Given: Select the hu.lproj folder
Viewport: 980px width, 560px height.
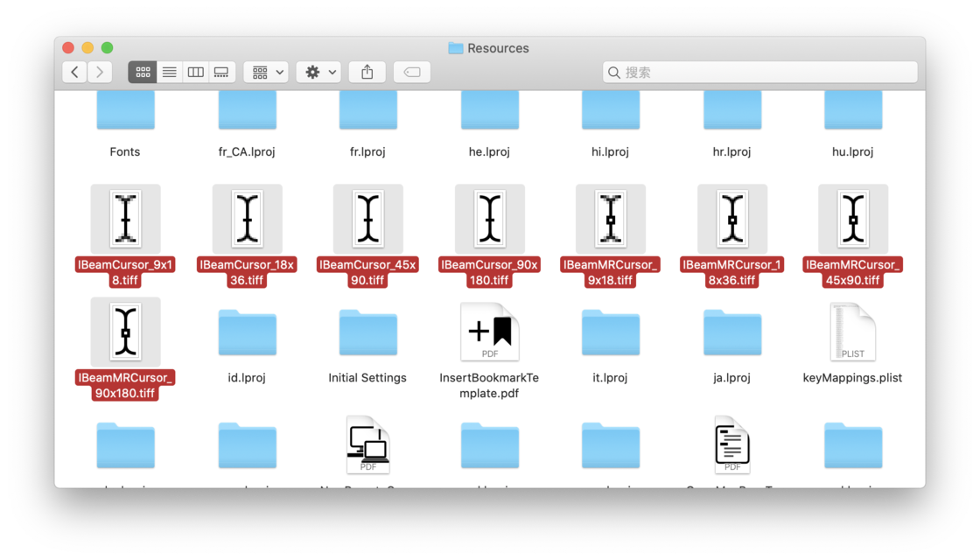Looking at the screenshot, I should point(853,110).
